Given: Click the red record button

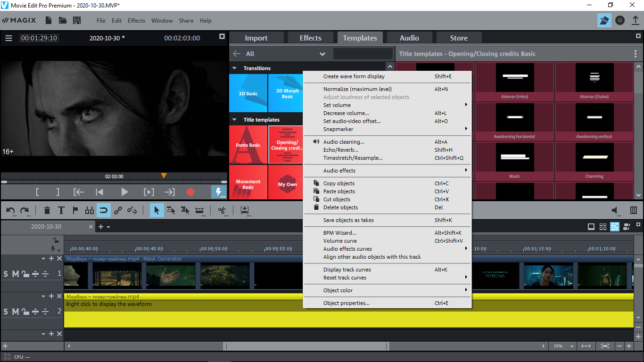Looking at the screenshot, I should (x=190, y=192).
